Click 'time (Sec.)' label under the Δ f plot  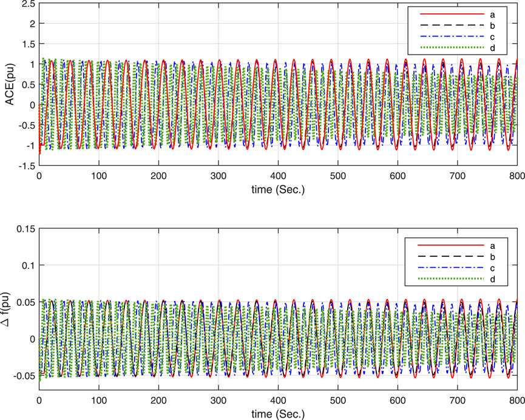tap(278, 414)
